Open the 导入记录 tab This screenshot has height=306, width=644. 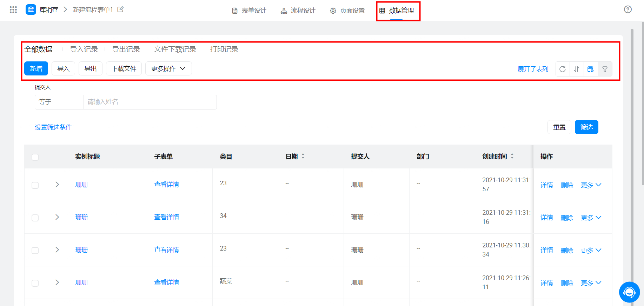pyautogui.click(x=84, y=49)
